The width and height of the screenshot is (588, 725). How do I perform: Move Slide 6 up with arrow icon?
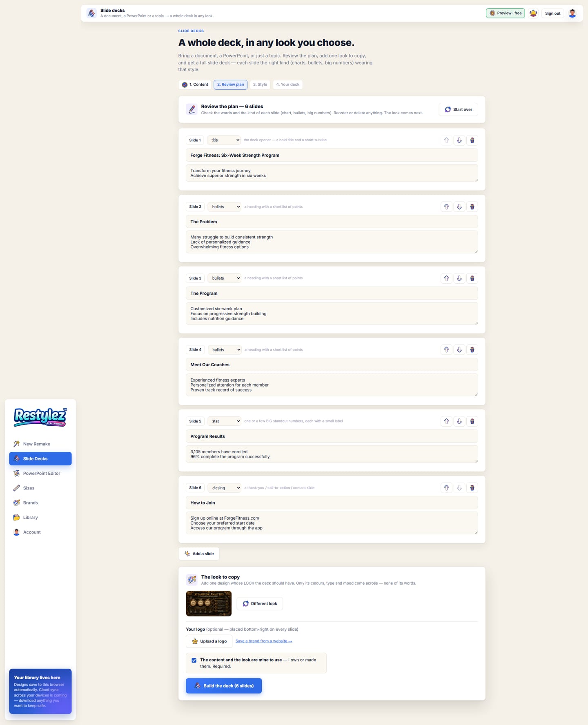point(446,488)
